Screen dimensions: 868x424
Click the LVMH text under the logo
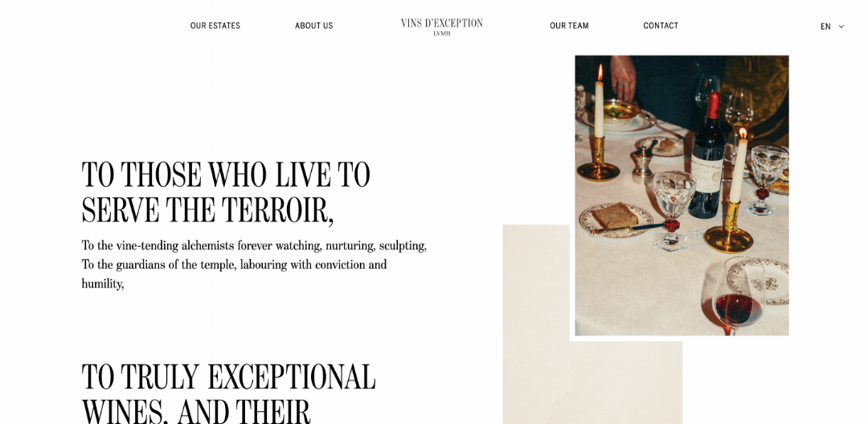(x=442, y=33)
